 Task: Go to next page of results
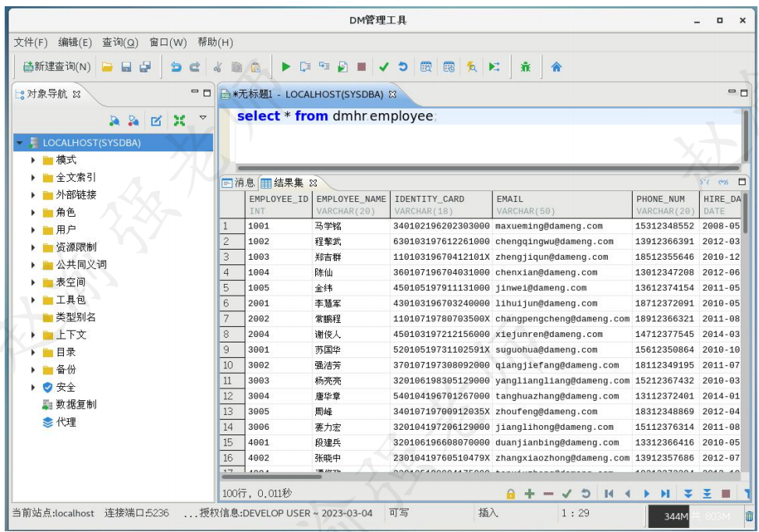[x=646, y=494]
